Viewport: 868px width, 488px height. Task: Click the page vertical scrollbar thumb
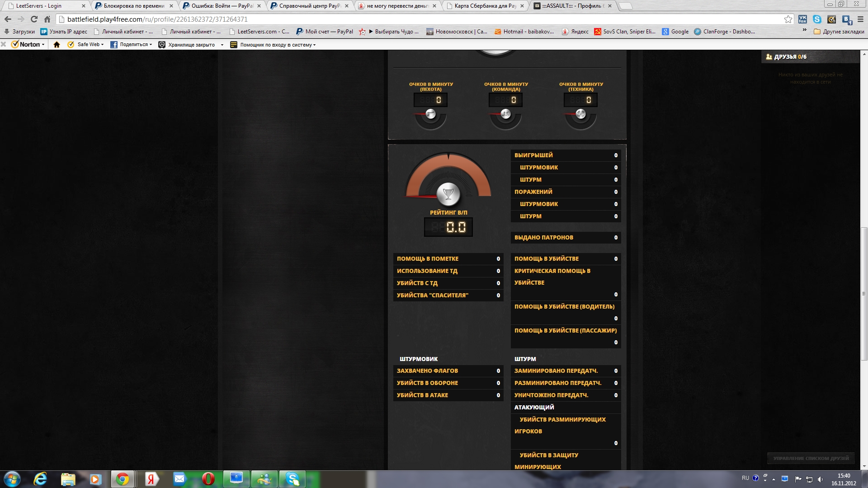(864, 294)
